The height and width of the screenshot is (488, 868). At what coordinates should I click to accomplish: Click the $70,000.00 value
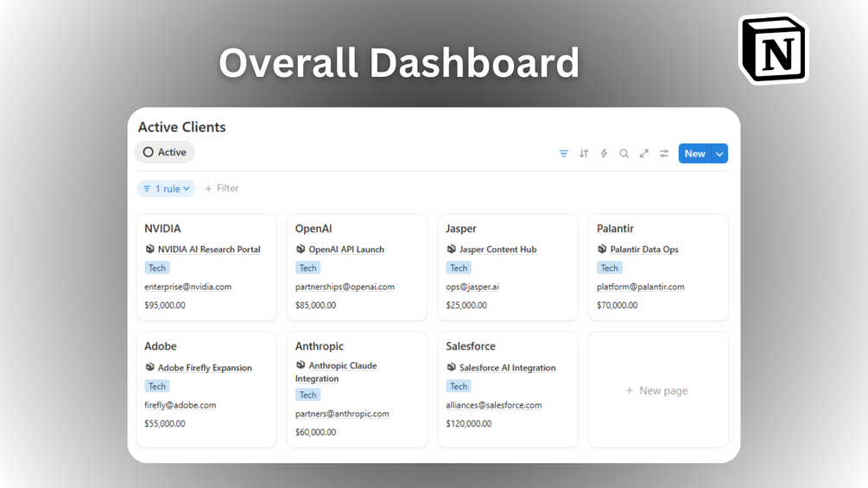point(618,306)
